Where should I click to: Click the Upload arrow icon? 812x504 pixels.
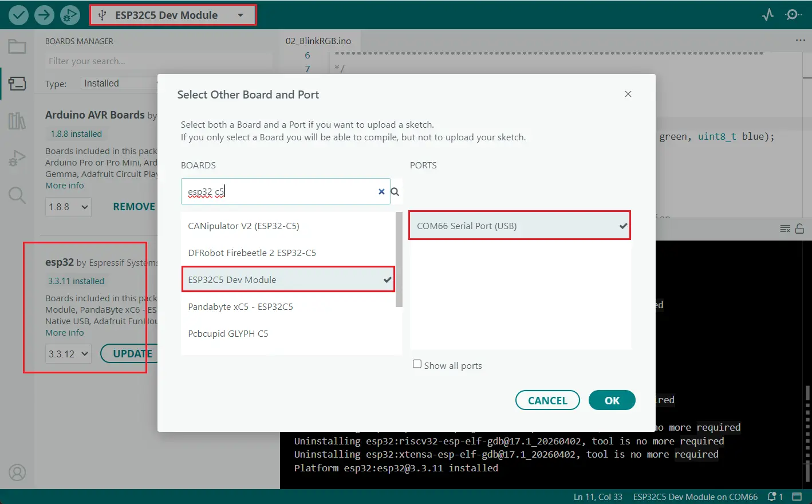pos(44,15)
